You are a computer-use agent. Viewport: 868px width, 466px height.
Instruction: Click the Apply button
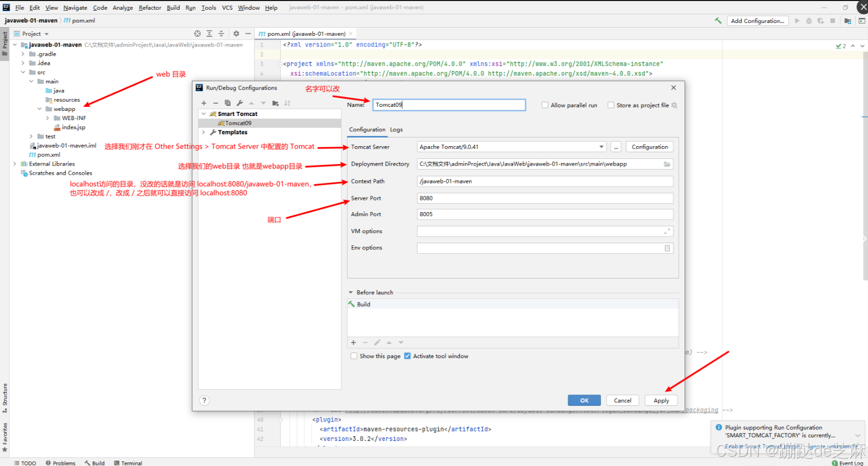tap(661, 401)
